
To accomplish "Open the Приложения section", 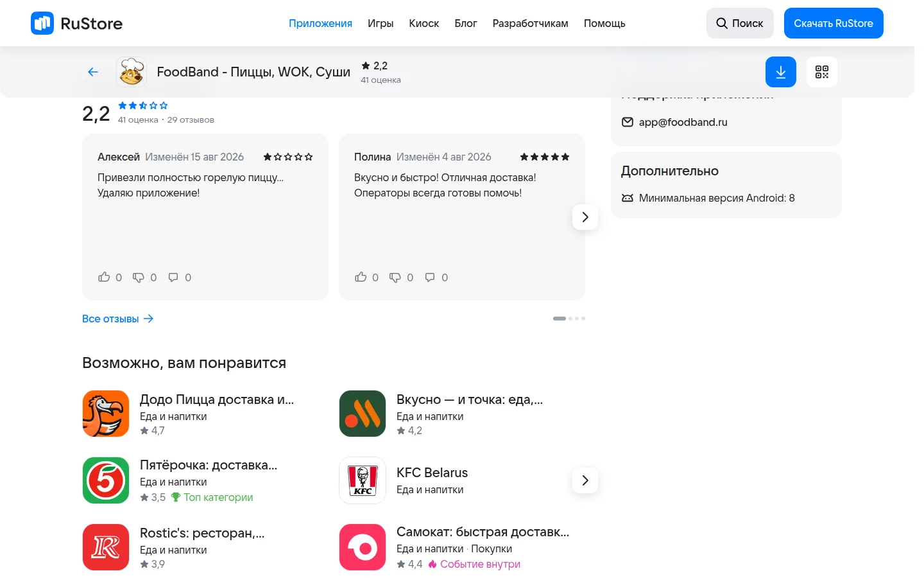I will [320, 23].
